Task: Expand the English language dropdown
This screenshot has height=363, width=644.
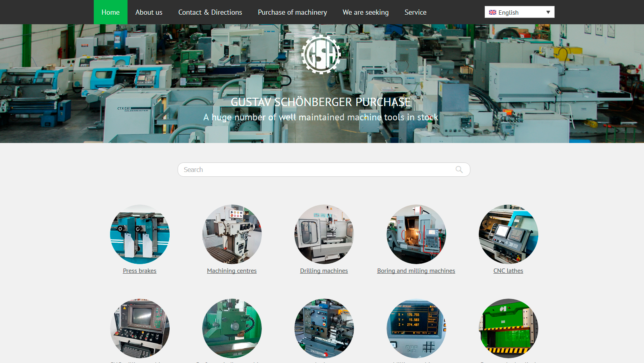Action: (x=519, y=12)
